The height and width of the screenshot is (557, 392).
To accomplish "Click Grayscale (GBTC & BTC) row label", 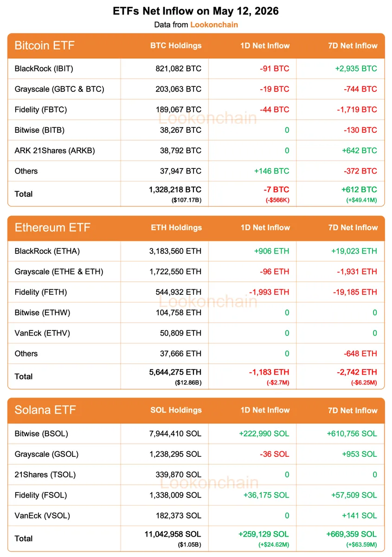I will pos(59,89).
